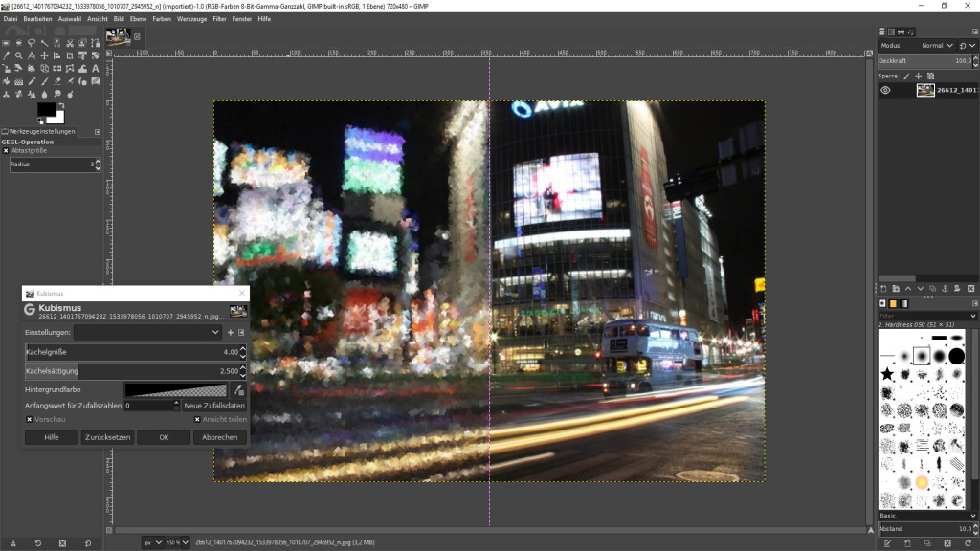Image resolution: width=980 pixels, height=551 pixels.
Task: Choose the Free Select lasso tool
Action: tap(32, 43)
